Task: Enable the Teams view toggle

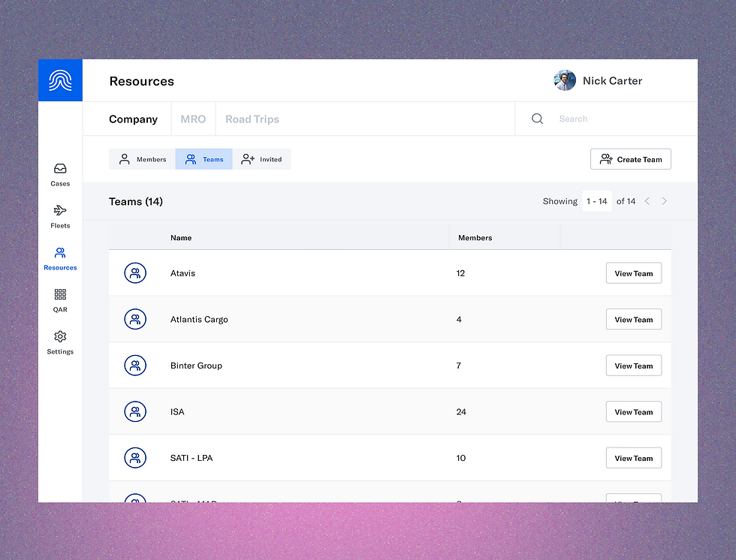Action: pos(204,159)
